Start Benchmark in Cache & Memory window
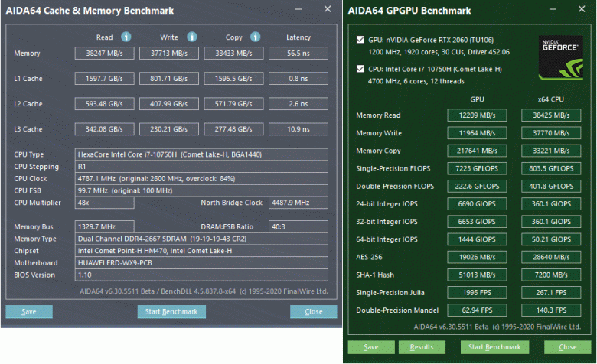Screen dimensions: 597x364 (171, 312)
